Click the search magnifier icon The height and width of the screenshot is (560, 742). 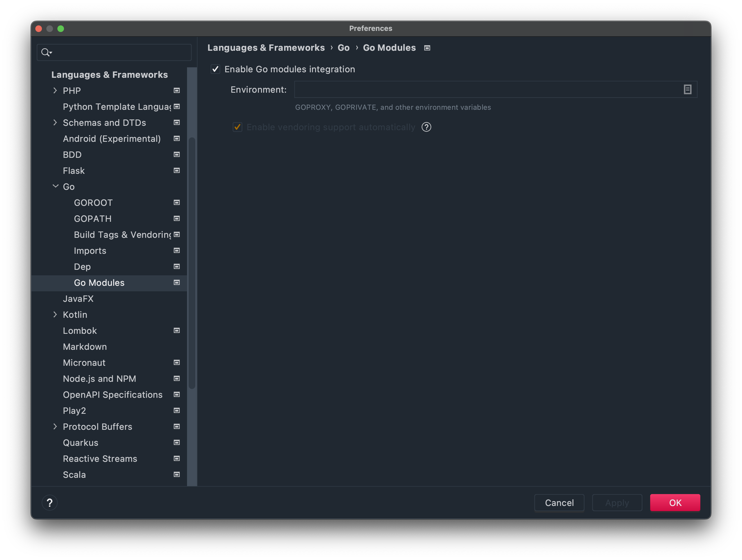pos(46,52)
